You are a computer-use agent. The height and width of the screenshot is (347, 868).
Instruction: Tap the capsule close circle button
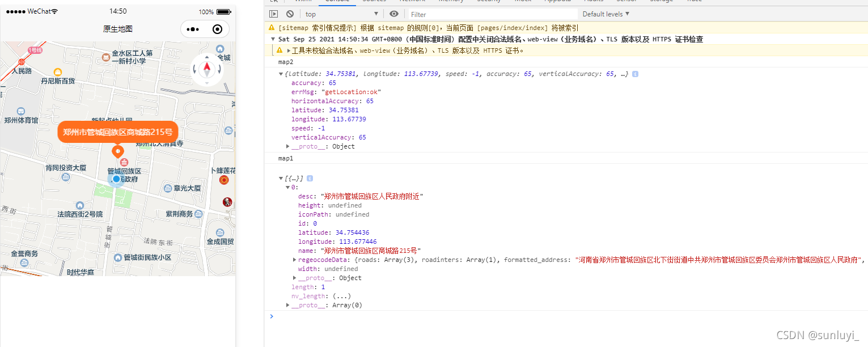pos(217,29)
